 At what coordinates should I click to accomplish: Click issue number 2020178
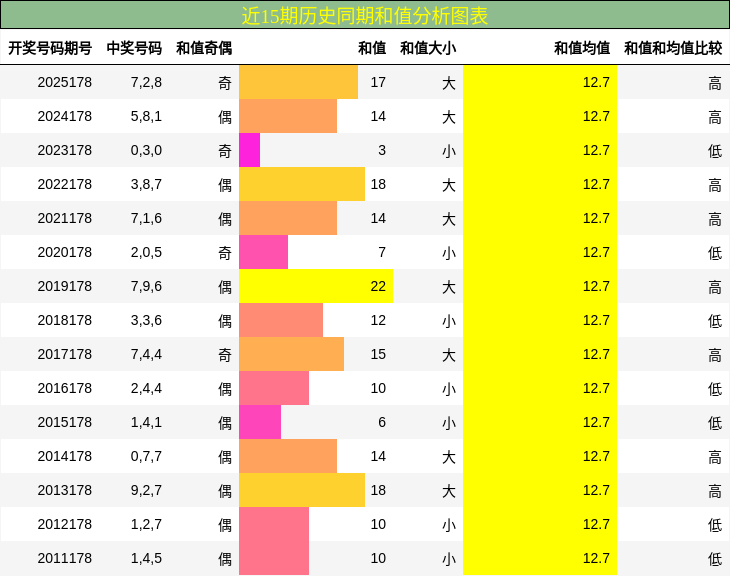[x=65, y=252]
